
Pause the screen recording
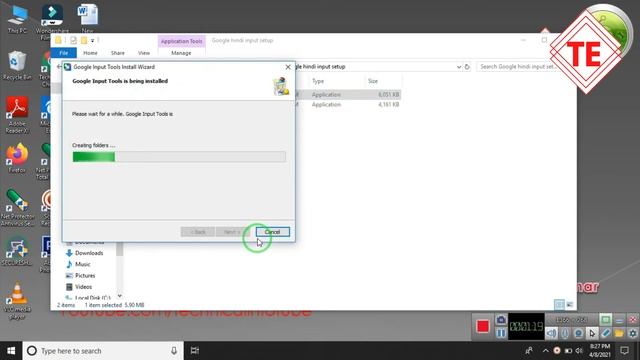pyautogui.click(x=501, y=333)
